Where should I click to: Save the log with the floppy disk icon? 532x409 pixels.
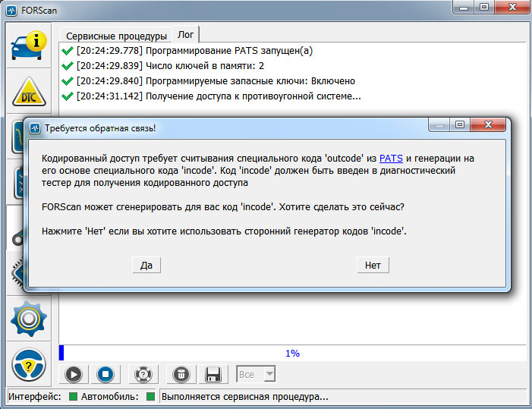pos(213,374)
